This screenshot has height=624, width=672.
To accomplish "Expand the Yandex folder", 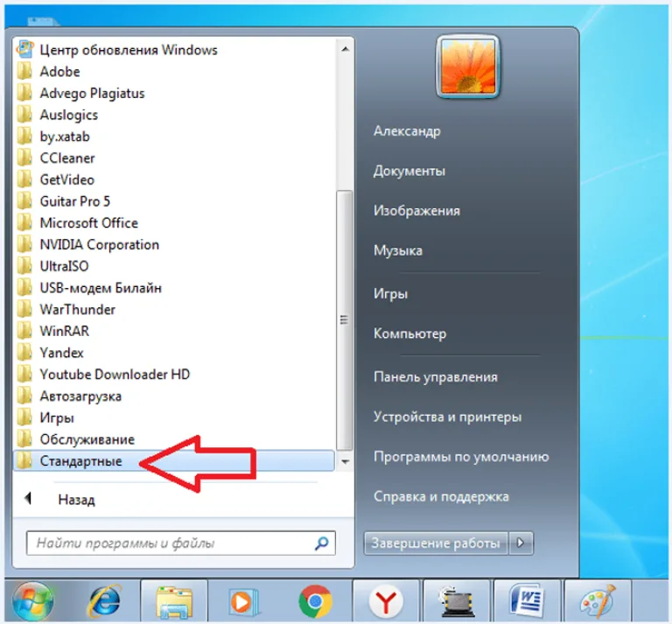I will point(61,353).
